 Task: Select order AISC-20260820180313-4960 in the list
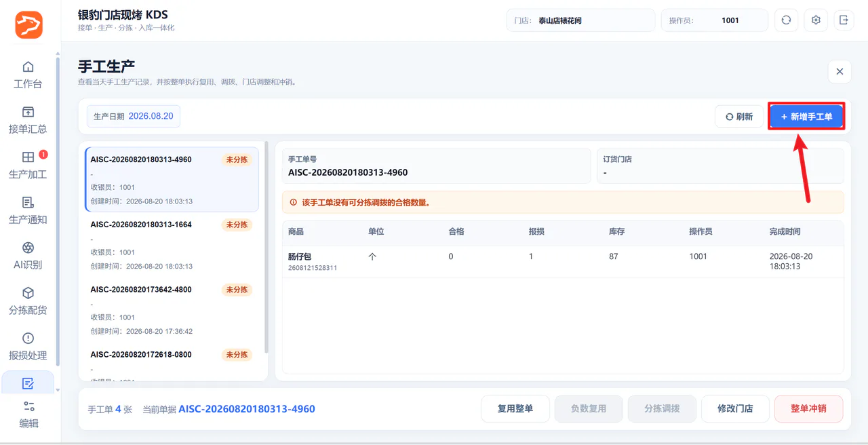coord(172,180)
